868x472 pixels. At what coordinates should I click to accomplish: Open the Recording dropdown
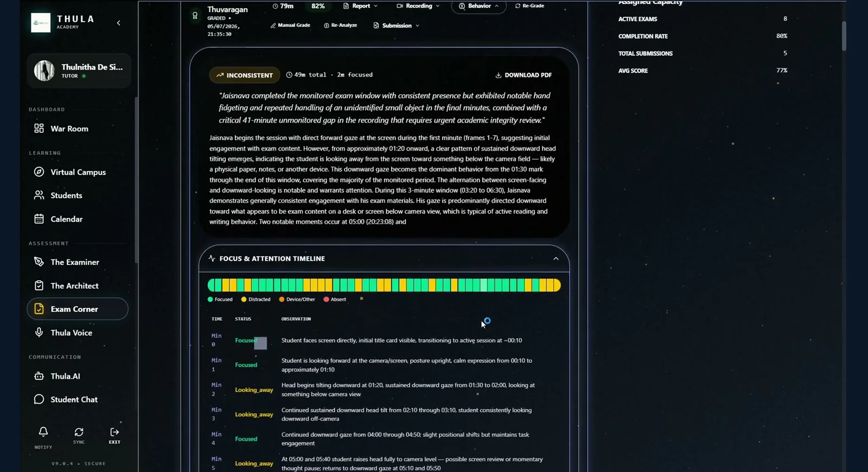[418, 6]
